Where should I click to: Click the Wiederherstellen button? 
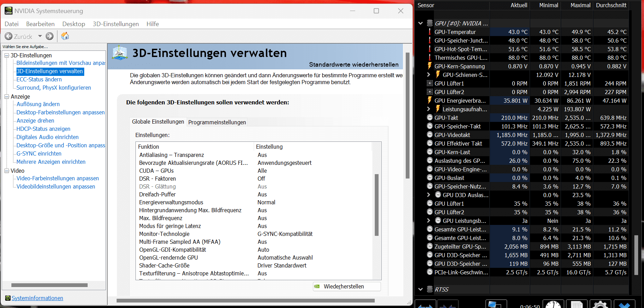coord(347,286)
